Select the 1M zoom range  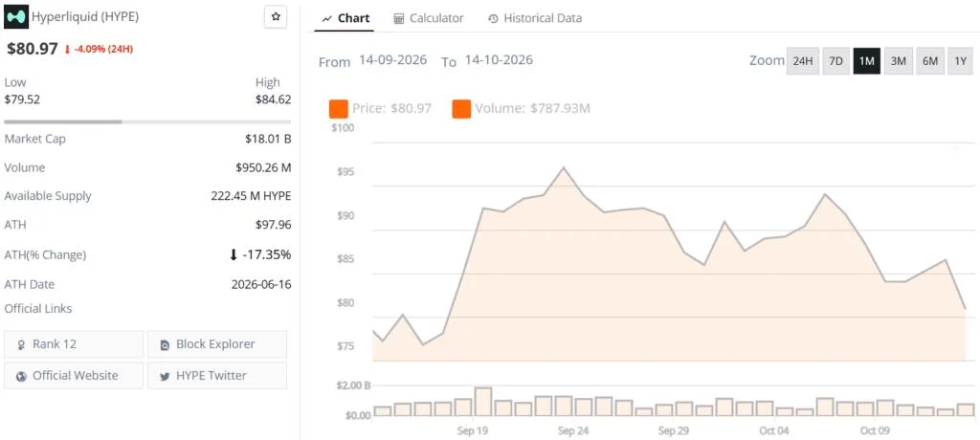point(867,60)
